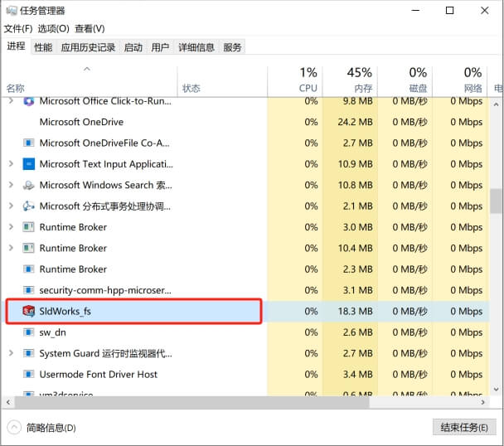Expand the 10.4 MB Runtime Broker row

pos(11,248)
